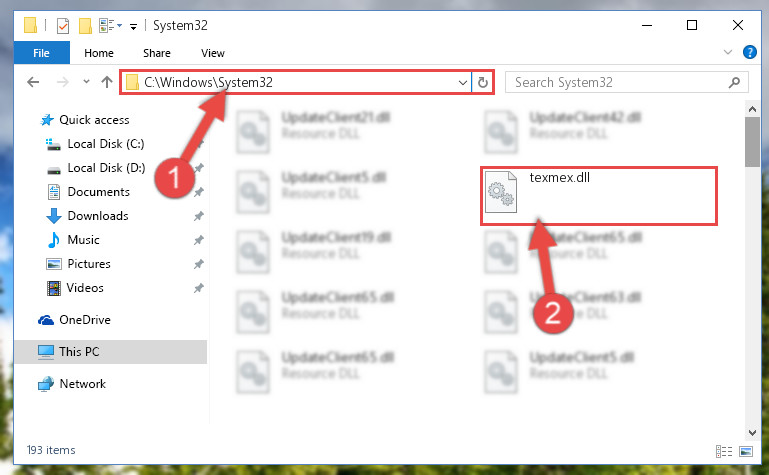Click the Properties checkmark icon in title bar
Viewport: 769px width, 475px height.
[x=63, y=25]
